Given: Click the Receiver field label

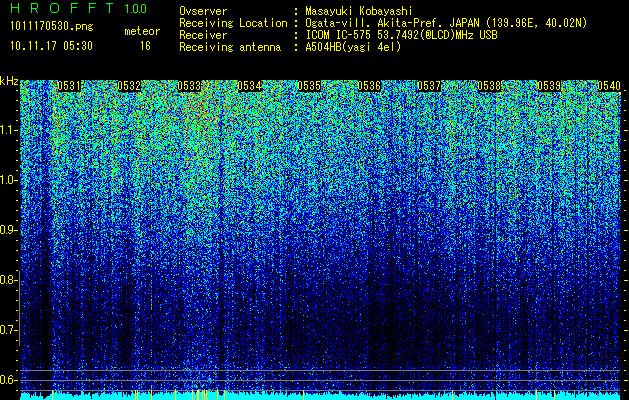Looking at the screenshot, I should click(203, 35).
